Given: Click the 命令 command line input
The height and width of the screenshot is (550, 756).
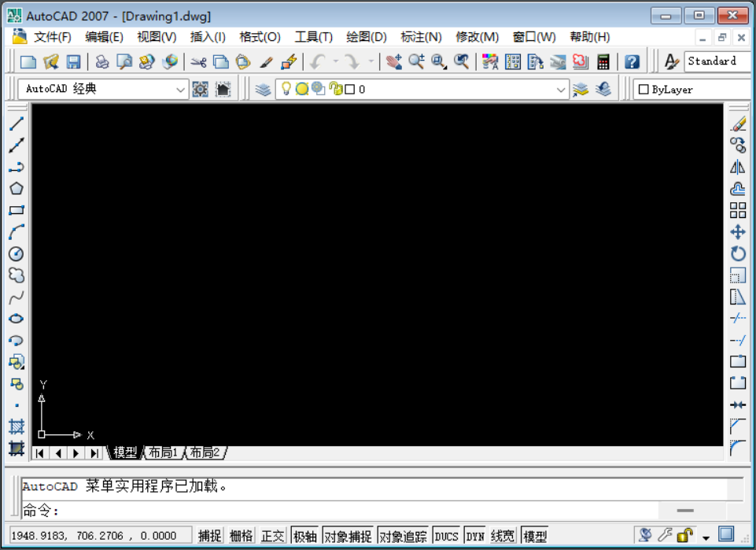Looking at the screenshot, I should (354, 511).
